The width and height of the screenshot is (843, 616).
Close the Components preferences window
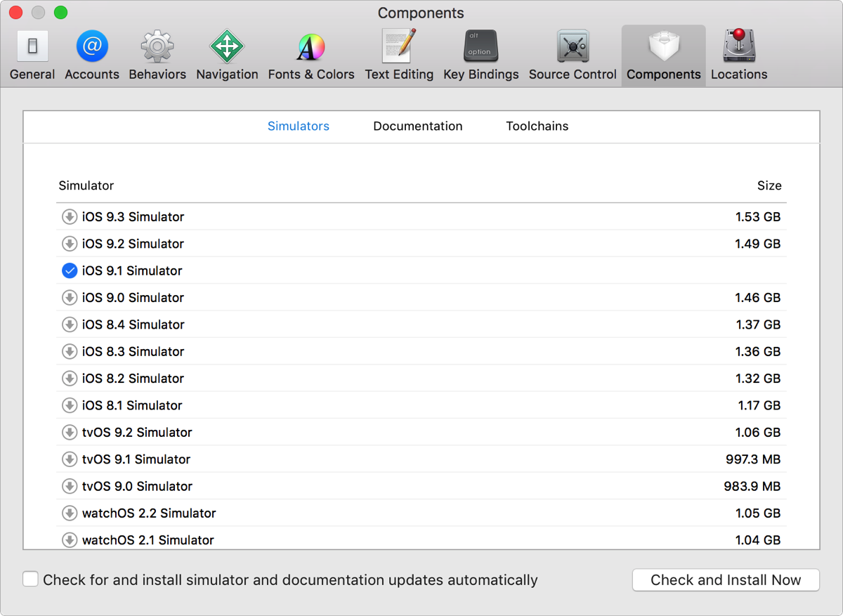pos(15,13)
